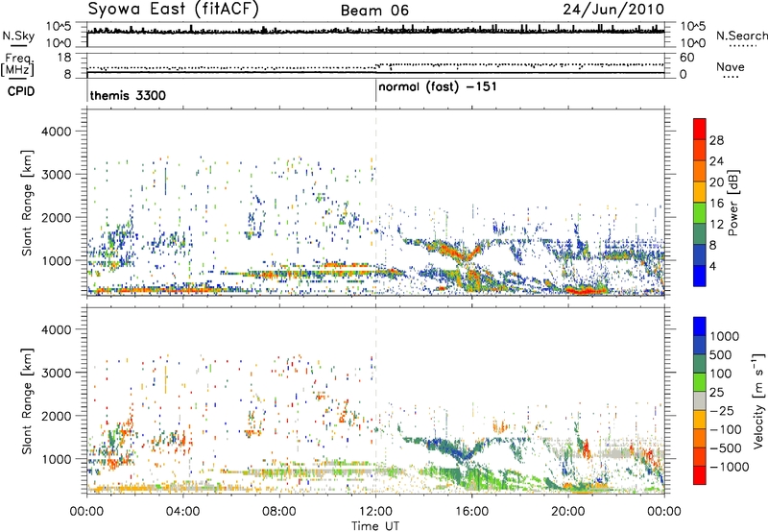Click the '04:00' time axis label

[182, 512]
